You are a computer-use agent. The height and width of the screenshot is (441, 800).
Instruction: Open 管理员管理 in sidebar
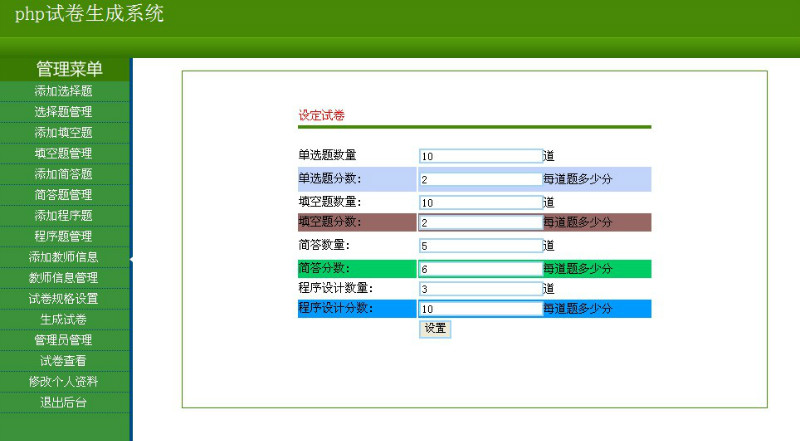[63, 340]
